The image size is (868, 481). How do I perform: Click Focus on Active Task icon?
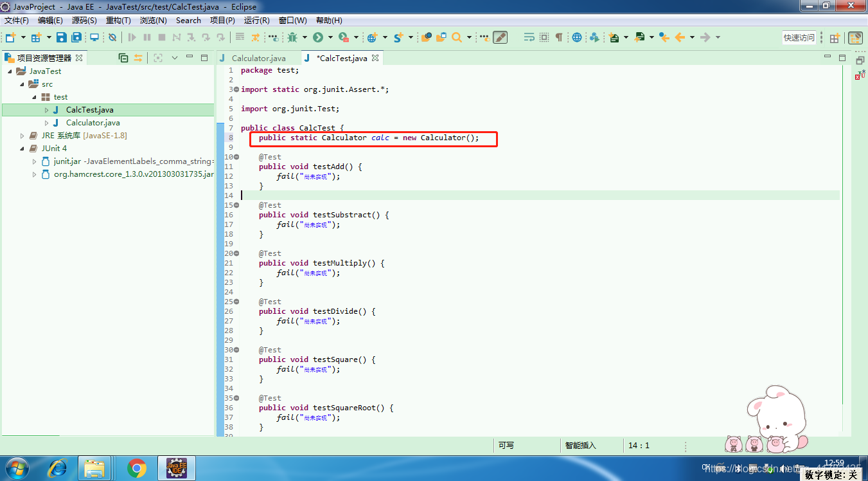158,58
